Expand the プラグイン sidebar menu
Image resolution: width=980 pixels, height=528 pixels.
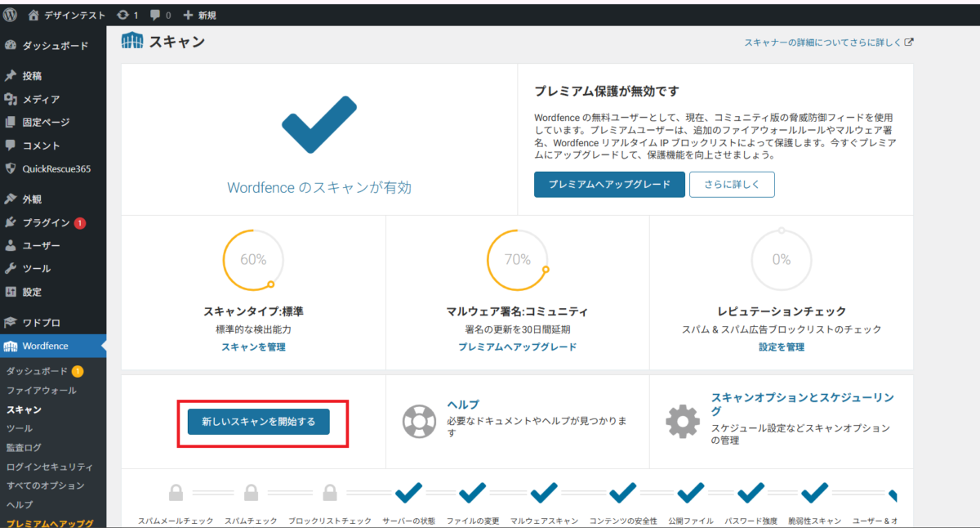point(46,222)
